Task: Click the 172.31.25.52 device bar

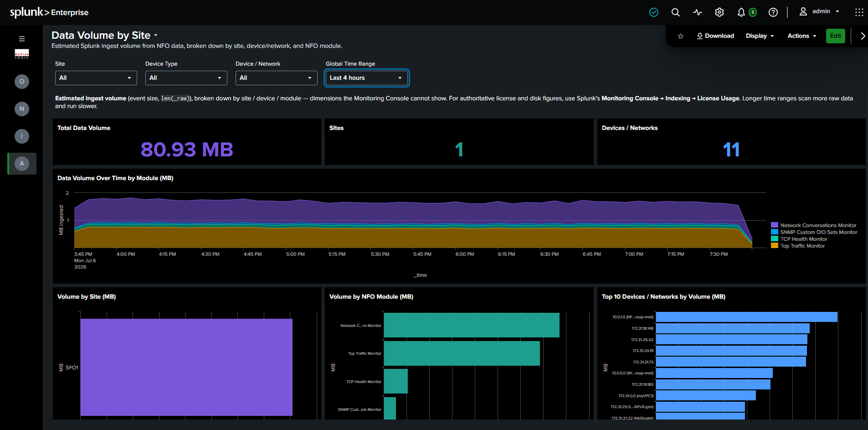Action: coord(731,339)
